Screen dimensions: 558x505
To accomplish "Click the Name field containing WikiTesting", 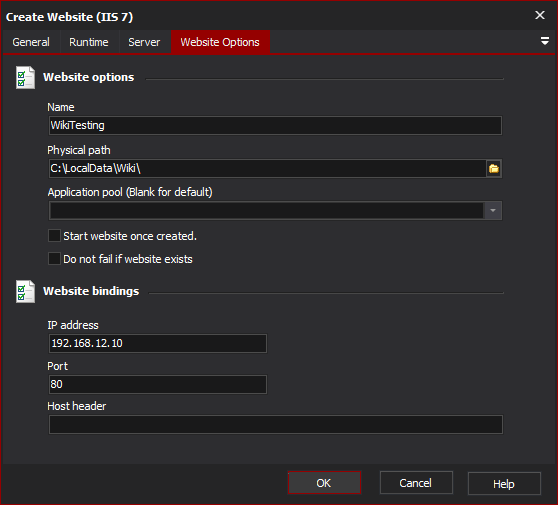I will [275, 125].
